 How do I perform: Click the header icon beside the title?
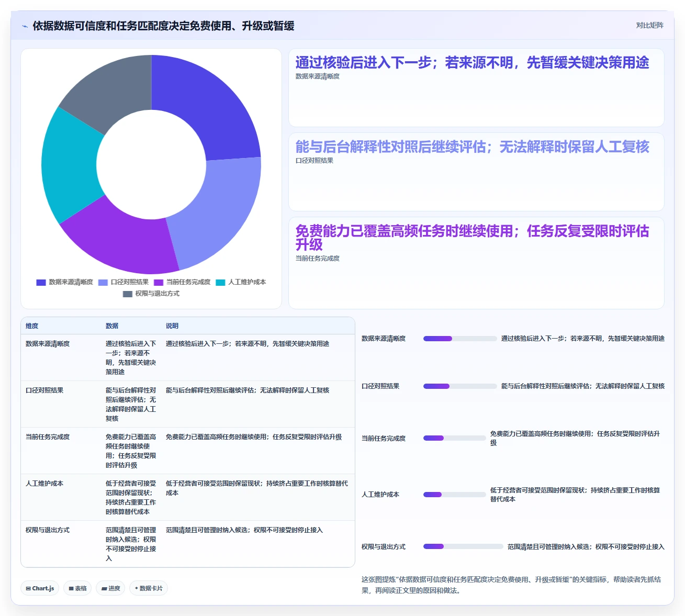pos(25,26)
